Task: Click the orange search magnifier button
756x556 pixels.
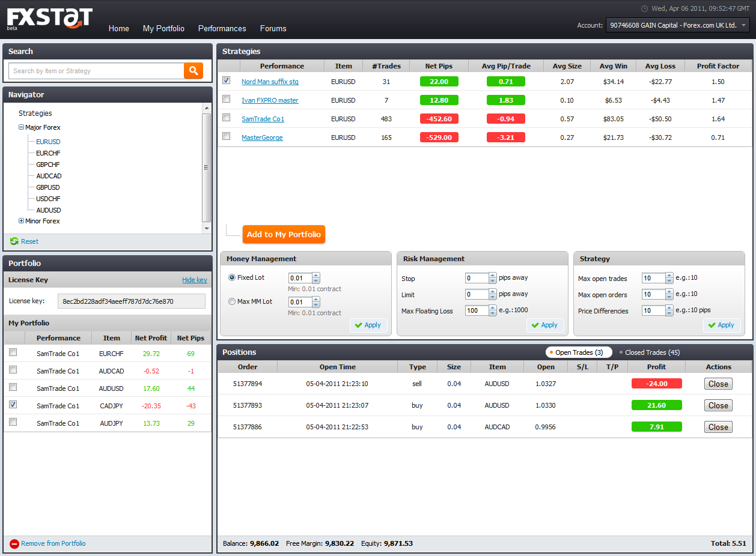Action: coord(193,71)
